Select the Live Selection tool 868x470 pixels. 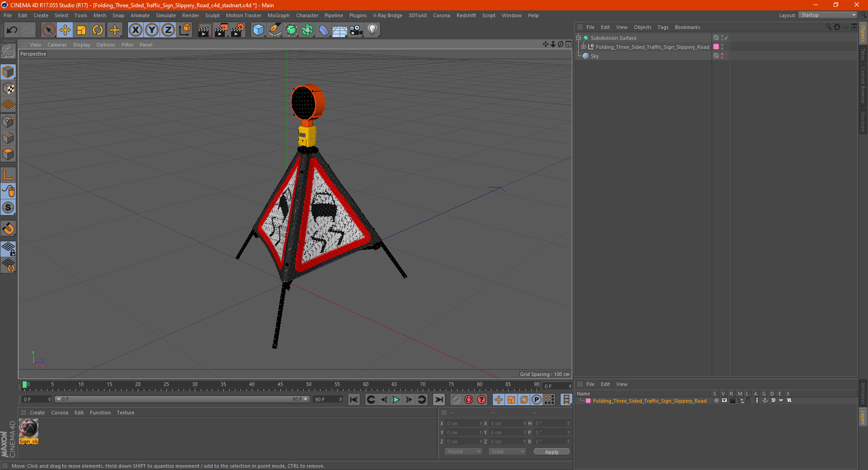(x=48, y=30)
